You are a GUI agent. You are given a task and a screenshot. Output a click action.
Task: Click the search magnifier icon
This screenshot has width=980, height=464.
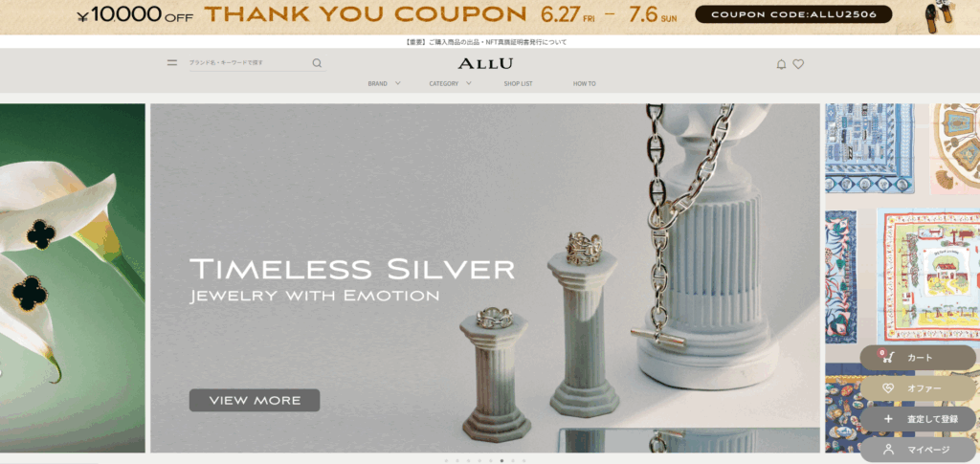[317, 62]
